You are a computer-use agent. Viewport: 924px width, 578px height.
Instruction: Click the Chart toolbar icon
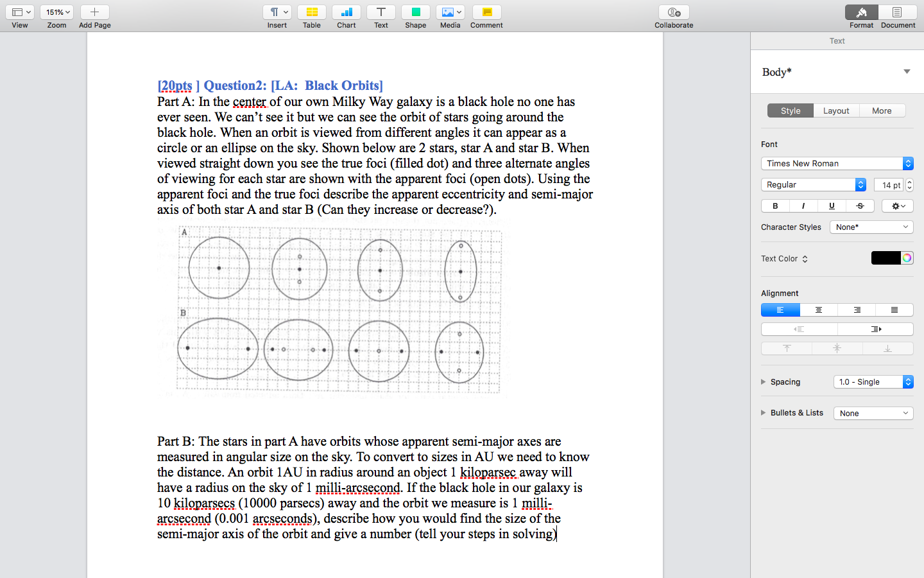(346, 12)
